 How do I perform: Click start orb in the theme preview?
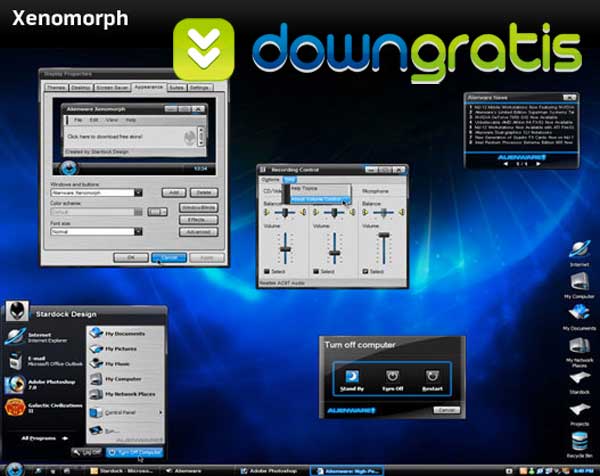tap(69, 168)
